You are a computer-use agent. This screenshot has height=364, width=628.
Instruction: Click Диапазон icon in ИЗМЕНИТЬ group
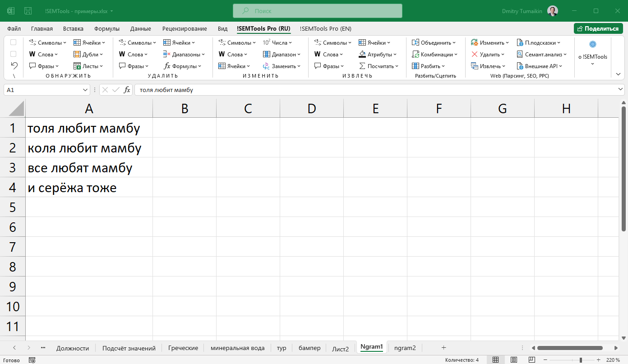click(x=267, y=55)
